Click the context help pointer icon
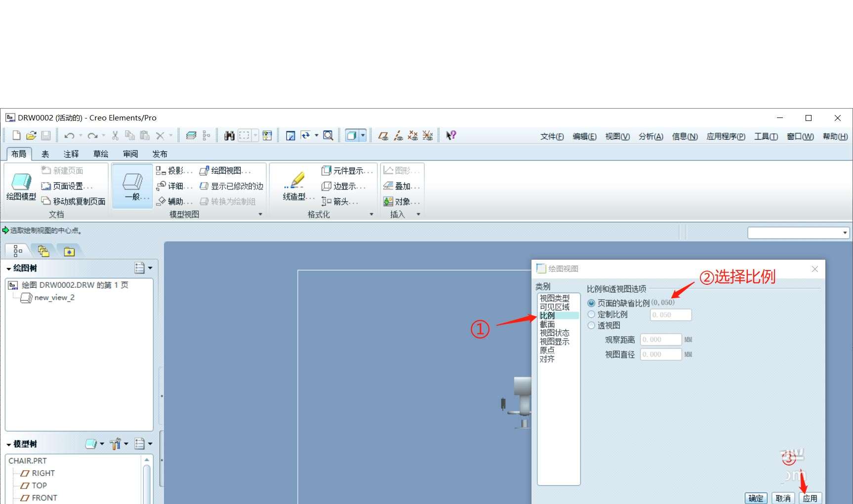The height and width of the screenshot is (504, 853). [x=451, y=135]
